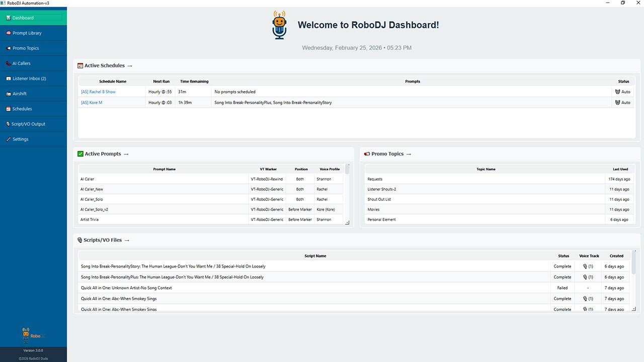Click the green checkbox beside Active Prompts

pos(80,153)
